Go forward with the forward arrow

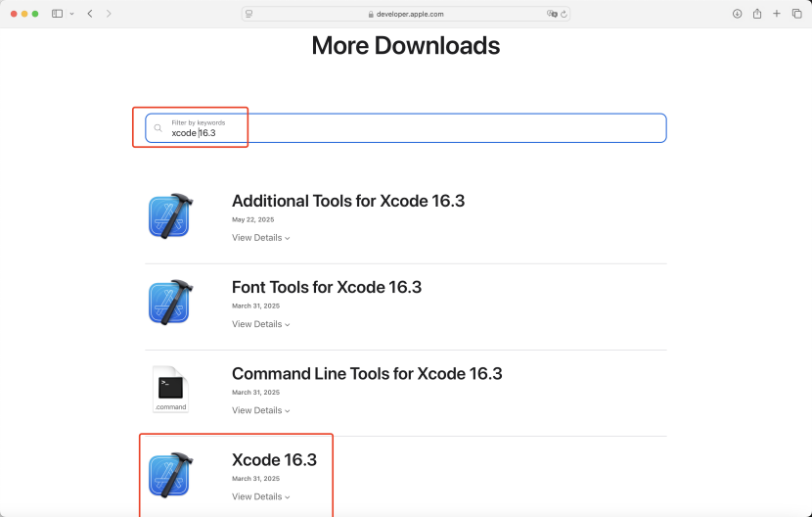point(109,14)
